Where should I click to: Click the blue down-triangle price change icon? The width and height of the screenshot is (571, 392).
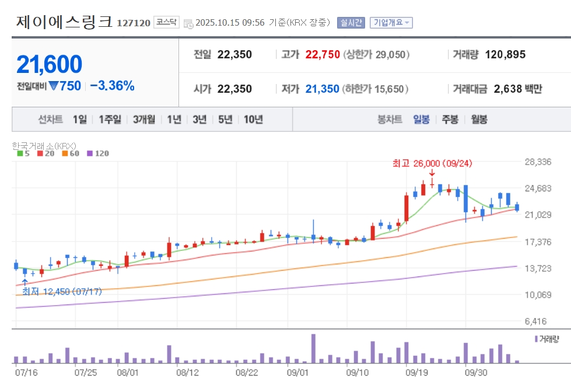[54, 86]
